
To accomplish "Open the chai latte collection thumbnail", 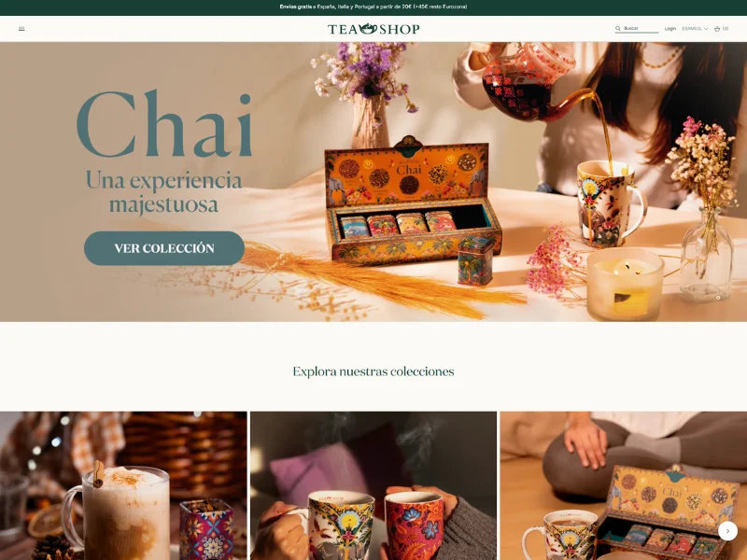I will 123,485.
